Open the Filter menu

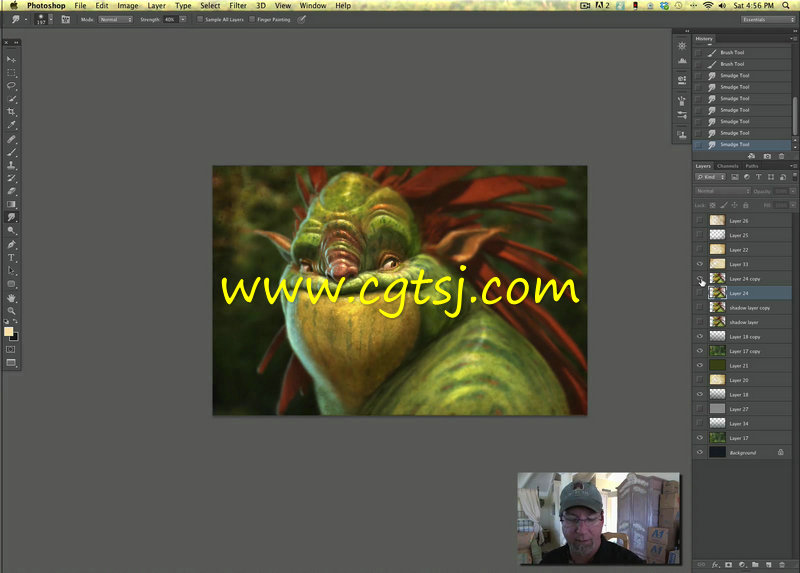pyautogui.click(x=238, y=6)
